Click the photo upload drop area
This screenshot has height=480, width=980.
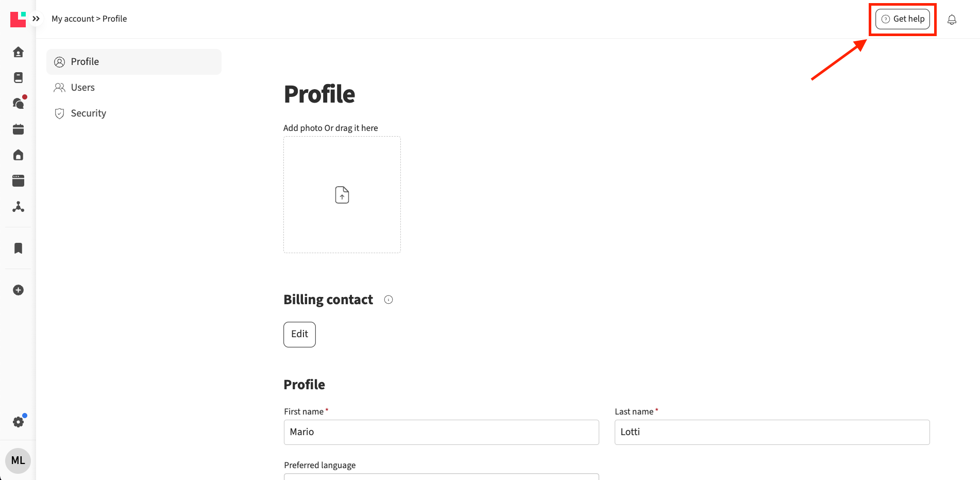342,195
